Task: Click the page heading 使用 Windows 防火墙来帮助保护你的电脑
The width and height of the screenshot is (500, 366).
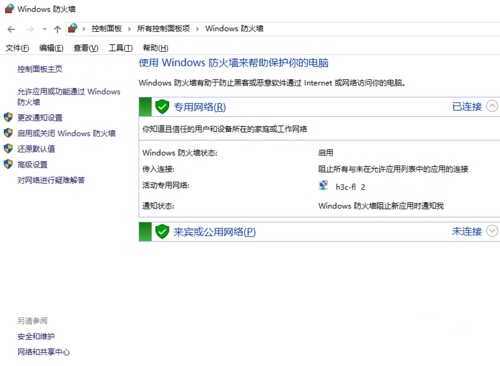Action: click(x=234, y=63)
